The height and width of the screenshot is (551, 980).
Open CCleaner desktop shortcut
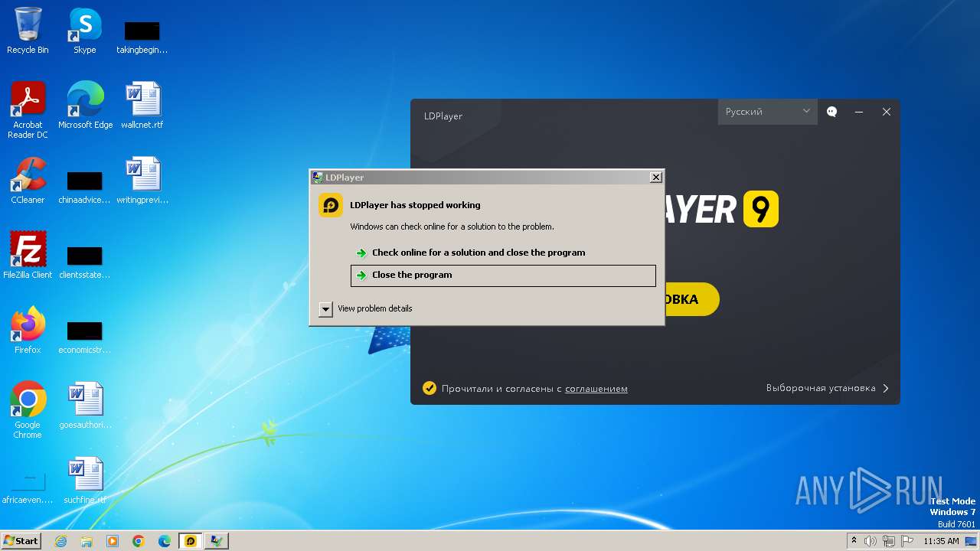[28, 181]
